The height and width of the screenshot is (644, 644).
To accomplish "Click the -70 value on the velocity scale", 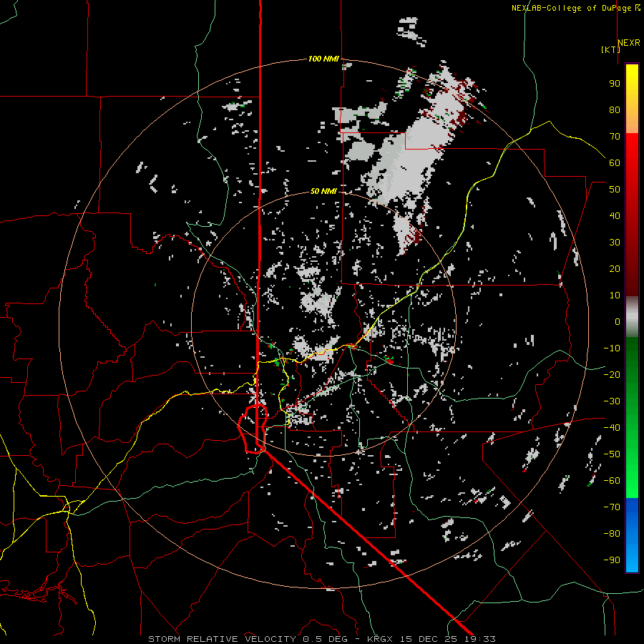I will tap(612, 507).
